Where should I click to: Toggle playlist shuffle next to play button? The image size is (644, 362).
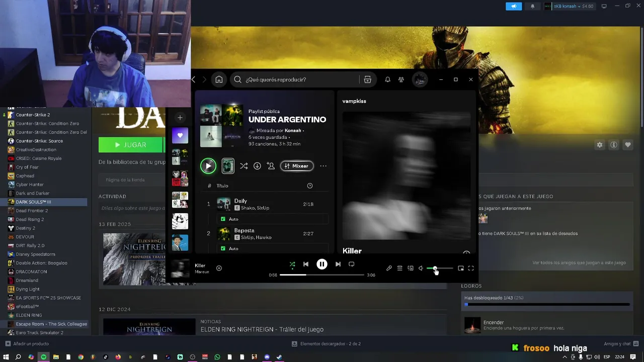244,166
